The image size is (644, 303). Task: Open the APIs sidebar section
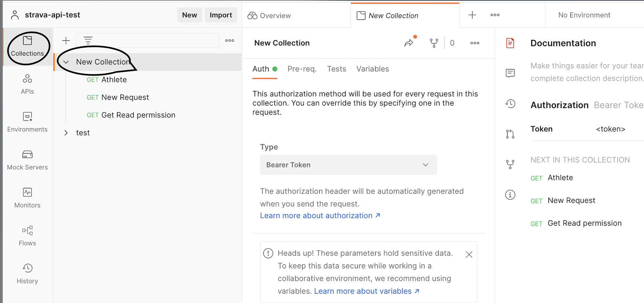click(27, 84)
